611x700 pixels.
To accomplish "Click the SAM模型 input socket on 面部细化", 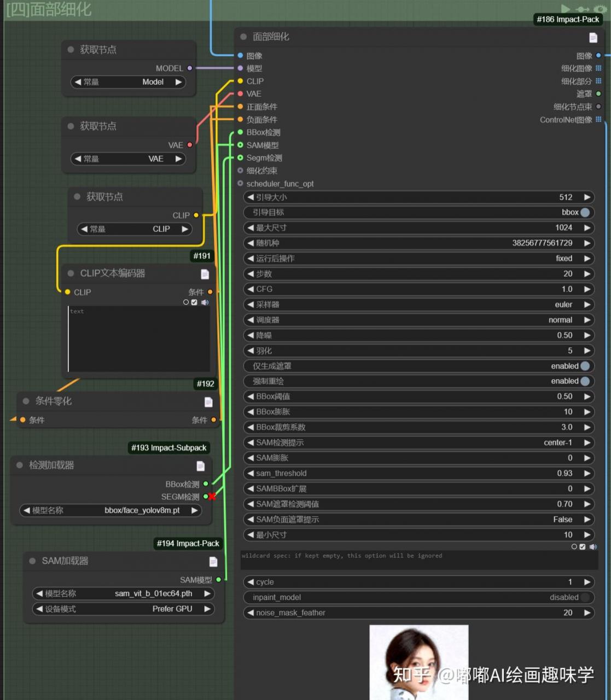I will pyautogui.click(x=240, y=145).
